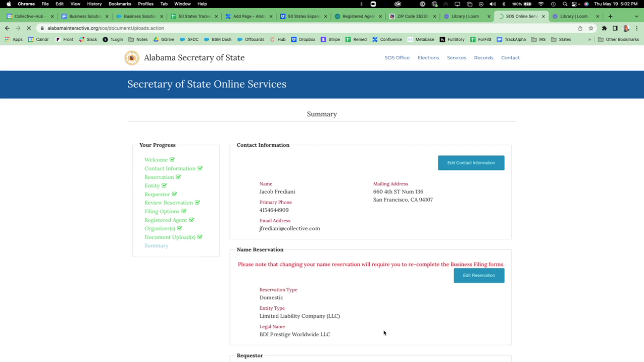The image size is (644, 362).
Task: Close the Registered Agent tab
Action: click(380, 16)
